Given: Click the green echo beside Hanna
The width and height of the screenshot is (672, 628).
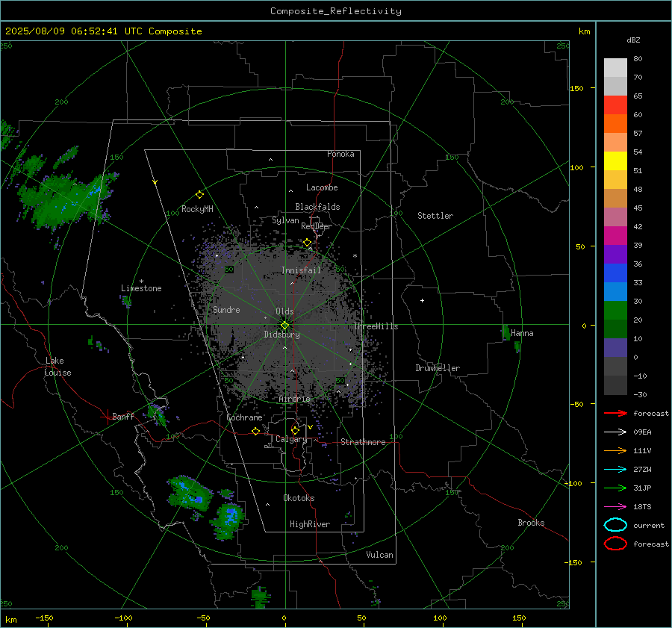Looking at the screenshot, I should [505, 332].
